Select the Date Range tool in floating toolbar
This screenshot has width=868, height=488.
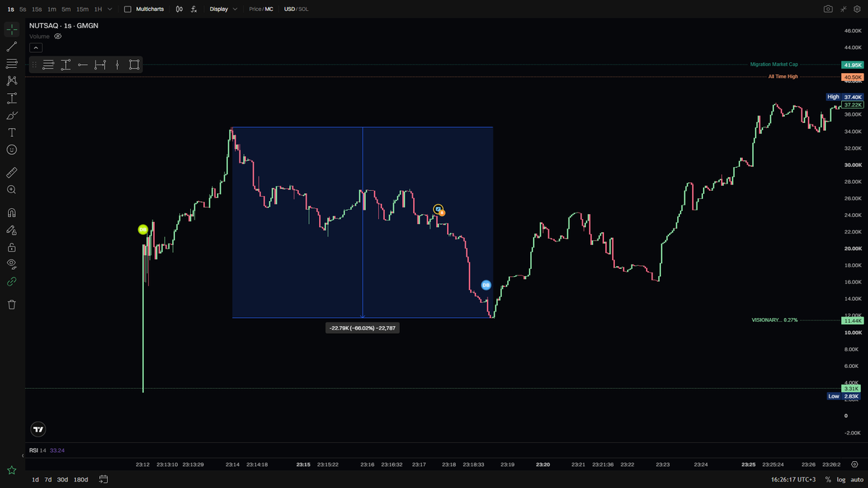pos(100,65)
